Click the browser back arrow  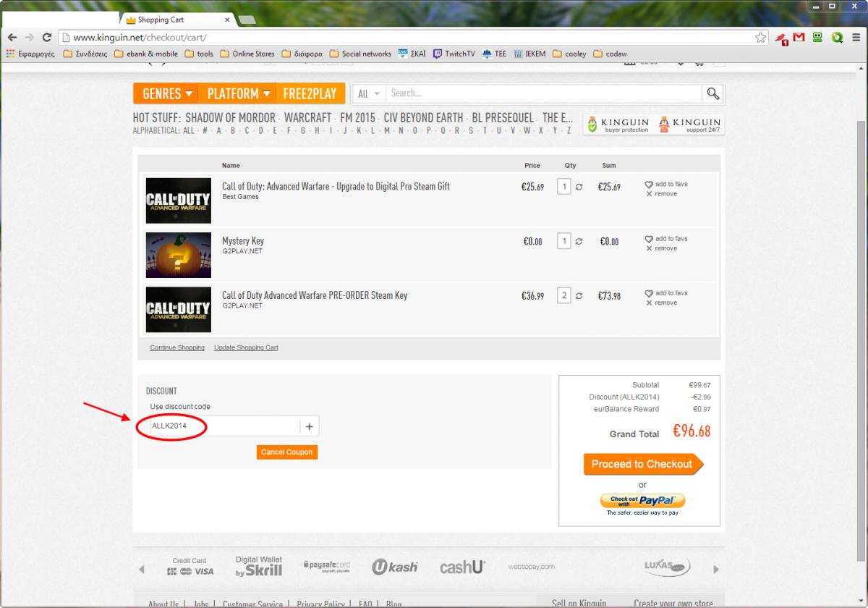pos(12,38)
